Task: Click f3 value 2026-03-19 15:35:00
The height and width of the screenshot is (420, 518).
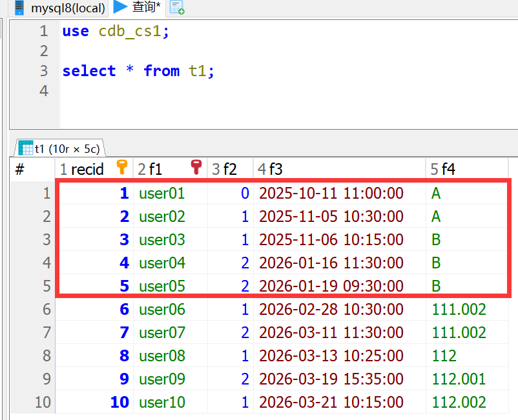Action: click(331, 379)
